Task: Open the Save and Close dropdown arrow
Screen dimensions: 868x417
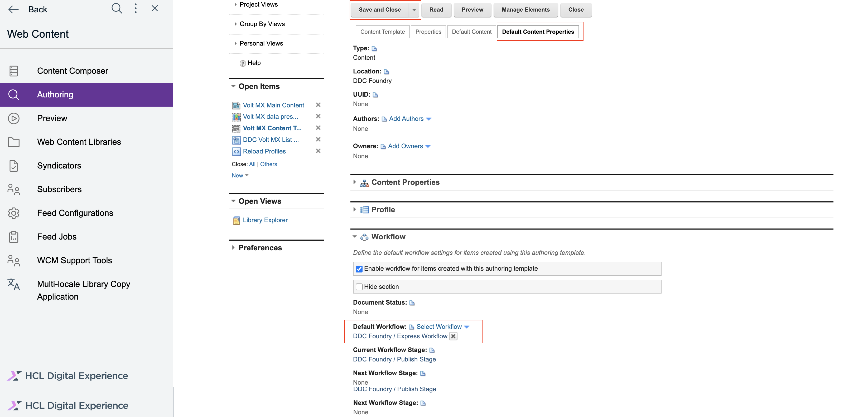Action: pos(414,10)
